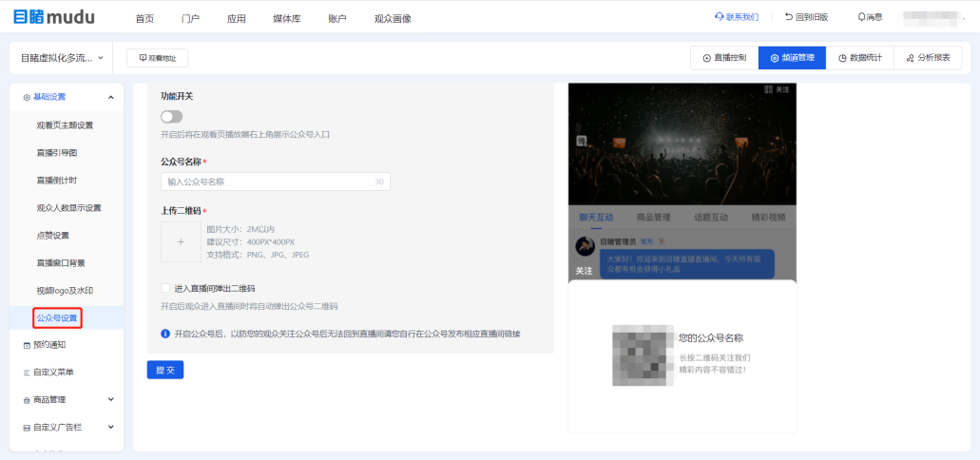Click the 目睹管理员 avatar in the chat preview
The image size is (980, 460).
pos(585,246)
